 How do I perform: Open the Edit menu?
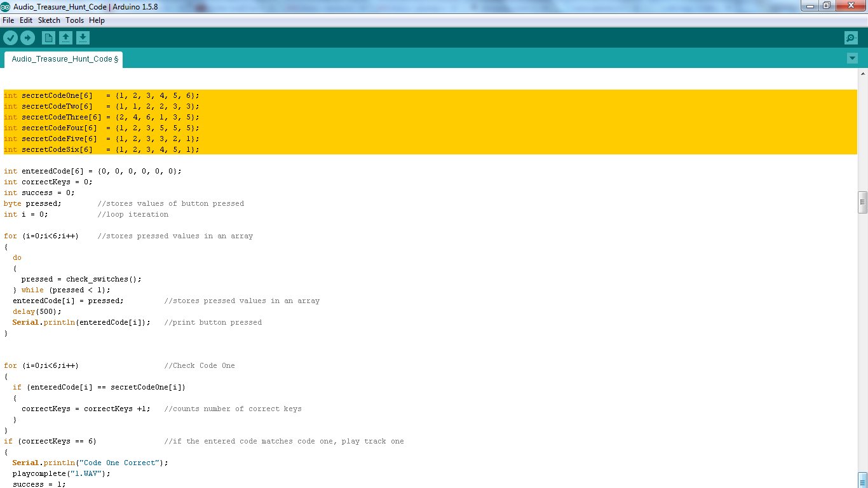[26, 20]
